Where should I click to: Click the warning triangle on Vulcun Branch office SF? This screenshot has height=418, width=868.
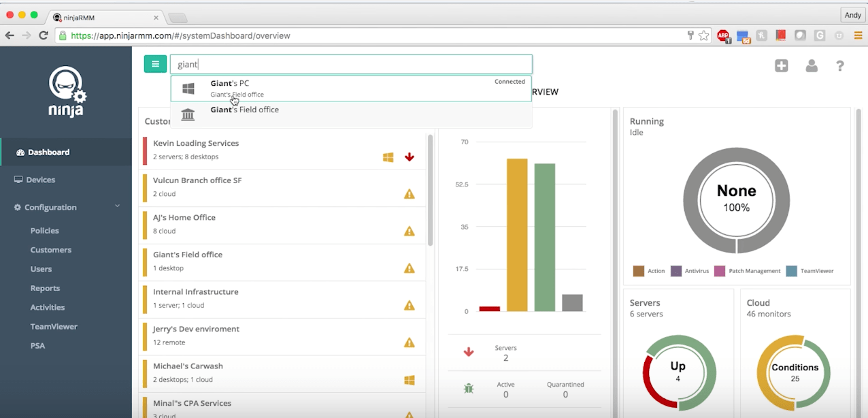pos(409,193)
